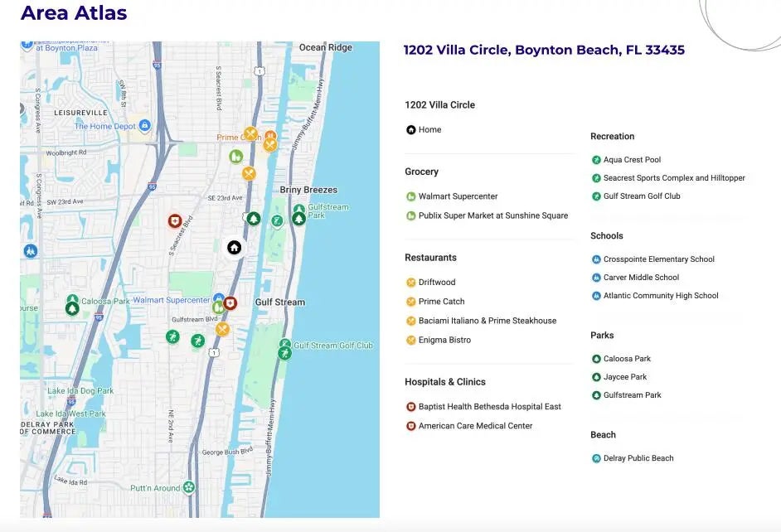Select the blue school marker at map's left edge
Image resolution: width=781 pixels, height=532 pixels.
tap(31, 250)
